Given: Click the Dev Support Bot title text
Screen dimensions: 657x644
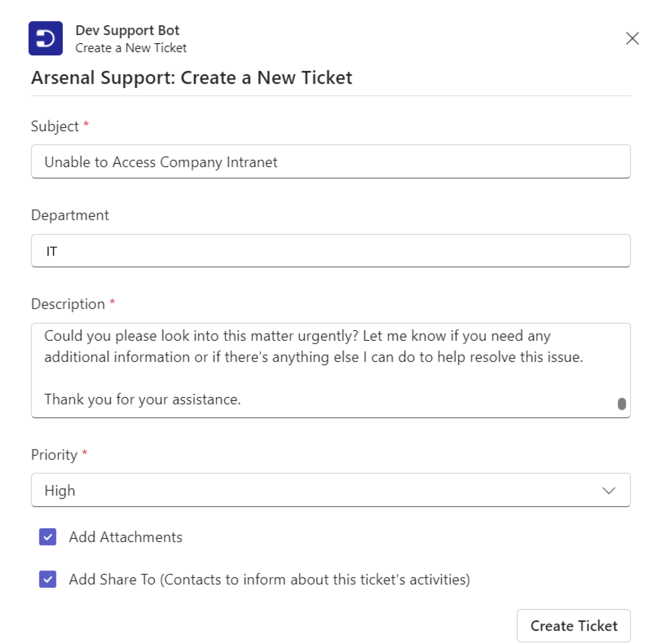Looking at the screenshot, I should click(127, 30).
